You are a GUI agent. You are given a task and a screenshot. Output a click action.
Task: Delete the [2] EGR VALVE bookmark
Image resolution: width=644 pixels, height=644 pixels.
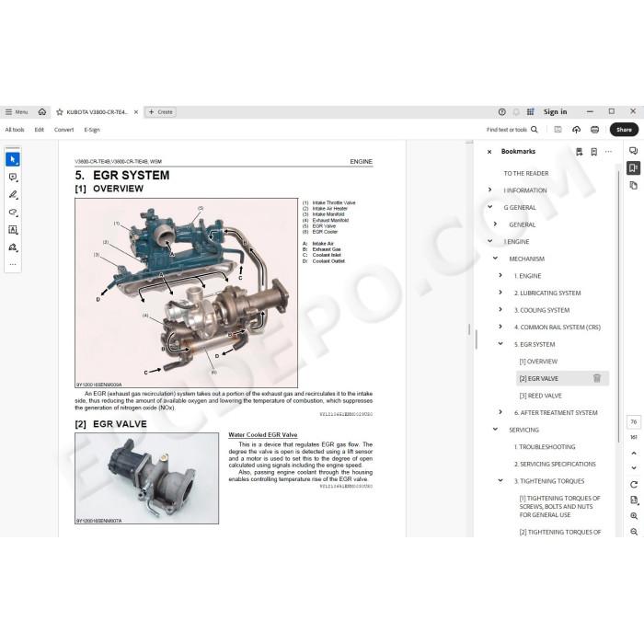click(x=597, y=378)
